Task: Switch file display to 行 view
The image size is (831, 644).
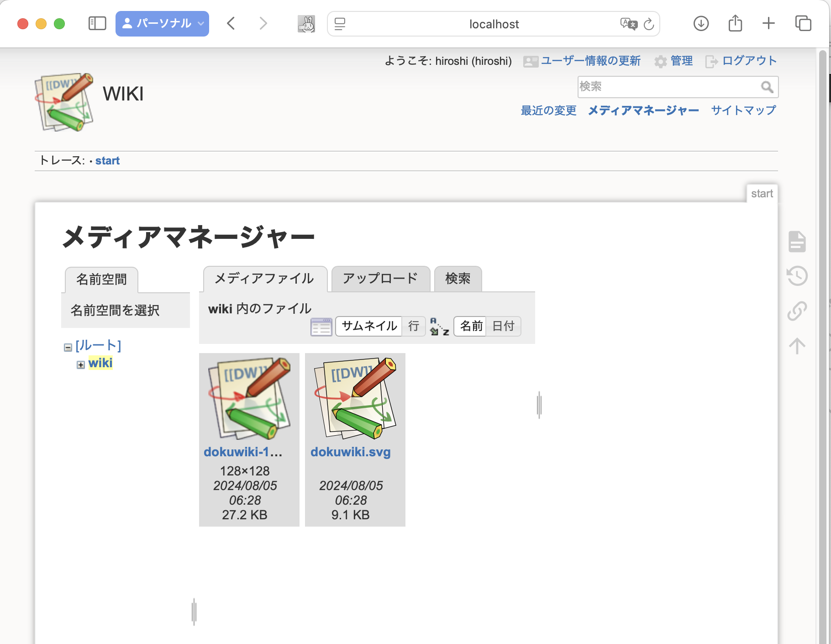Action: 413,327
